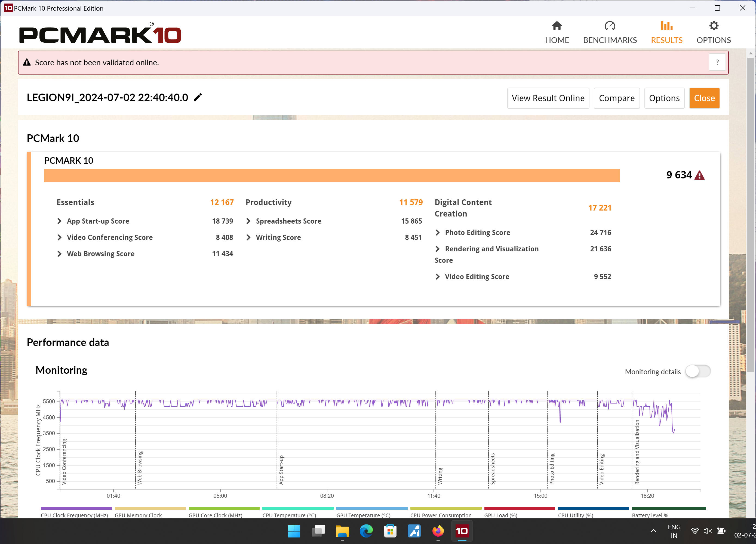Click the muted volume tray icon
The height and width of the screenshot is (544, 756).
tap(708, 531)
